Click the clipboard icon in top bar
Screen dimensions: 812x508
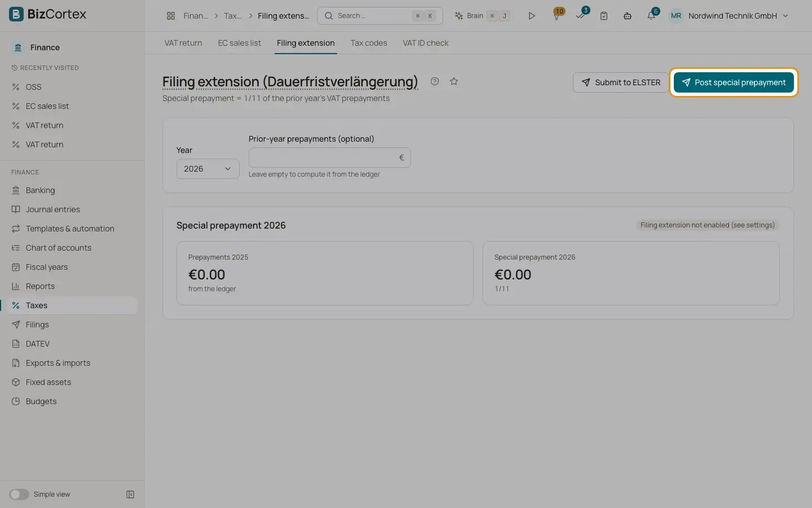click(x=604, y=16)
